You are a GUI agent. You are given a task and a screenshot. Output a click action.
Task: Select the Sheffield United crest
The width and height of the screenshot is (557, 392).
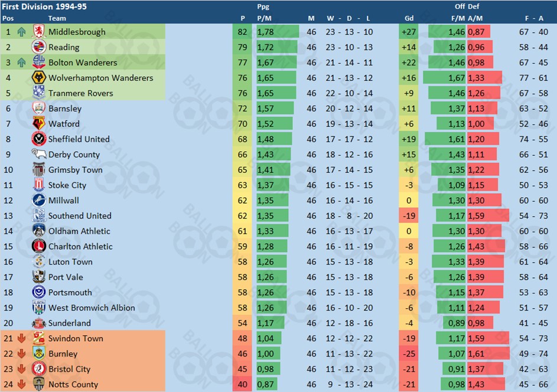click(39, 139)
